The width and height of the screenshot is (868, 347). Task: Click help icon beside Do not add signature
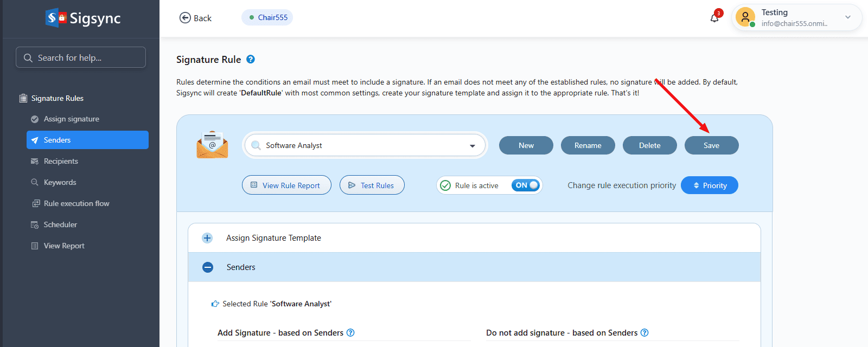point(644,333)
